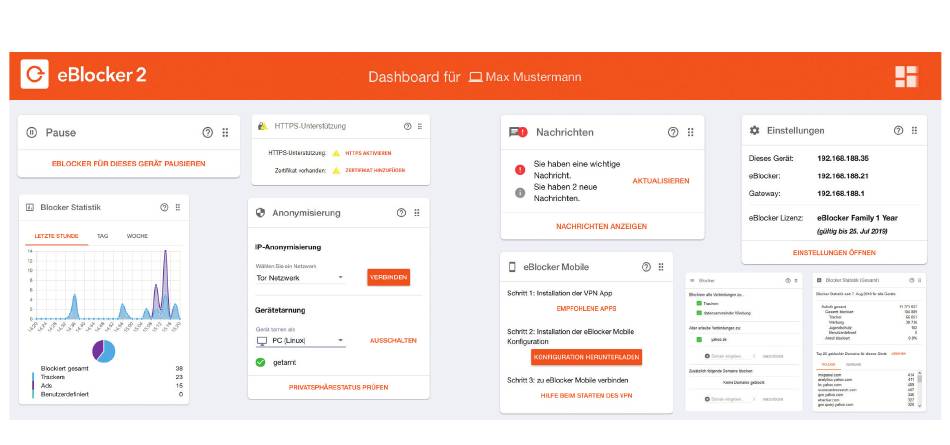Open help for eBlocker Mobile card
Image resolution: width=950 pixels, height=445 pixels.
(x=646, y=267)
